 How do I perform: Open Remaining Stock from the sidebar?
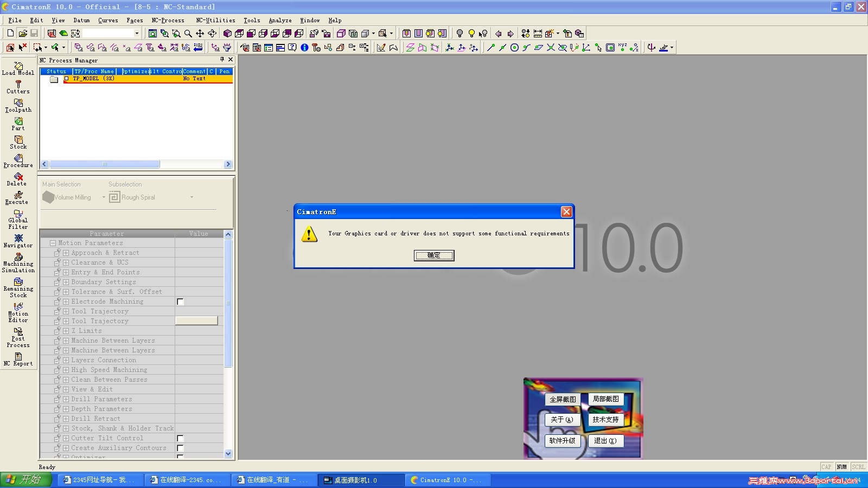coord(18,287)
